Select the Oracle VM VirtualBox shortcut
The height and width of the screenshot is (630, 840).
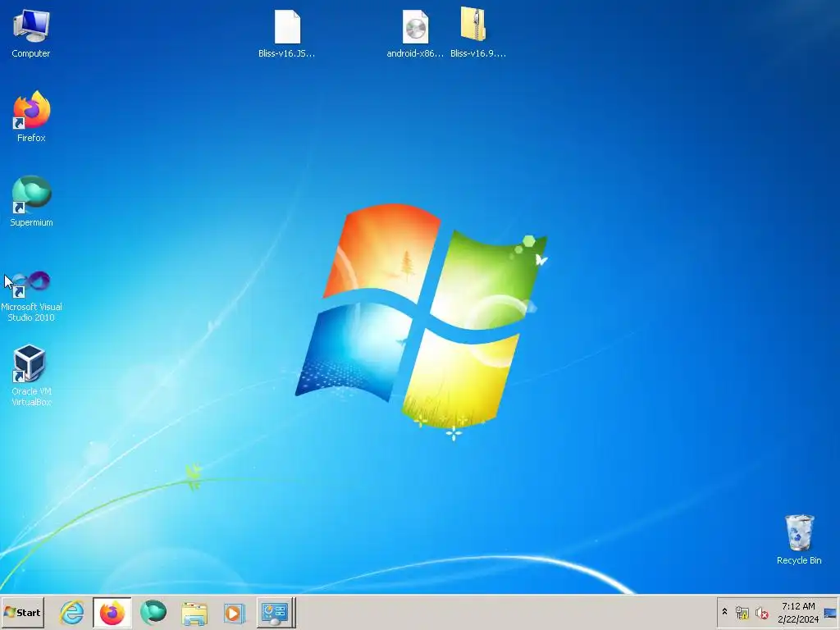31,375
